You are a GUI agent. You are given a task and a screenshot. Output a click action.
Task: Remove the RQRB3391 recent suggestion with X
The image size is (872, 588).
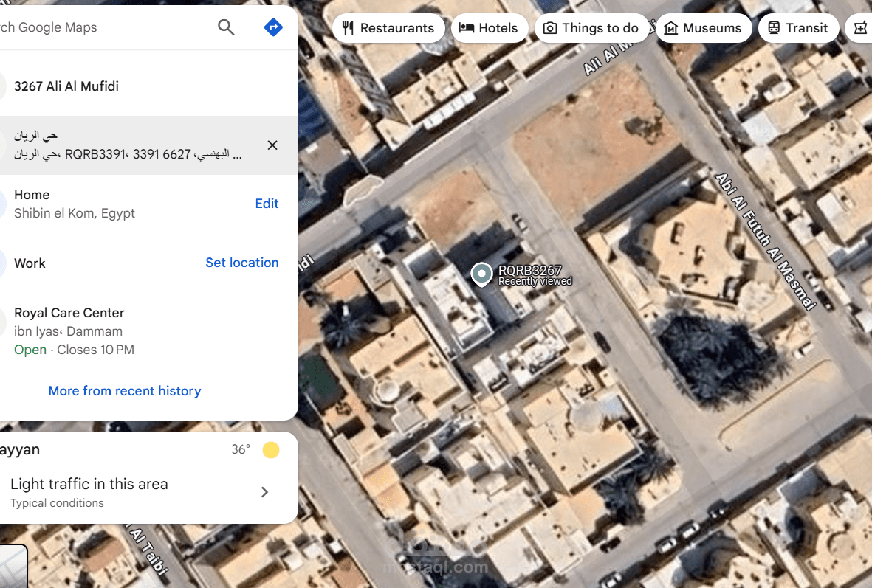[272, 145]
